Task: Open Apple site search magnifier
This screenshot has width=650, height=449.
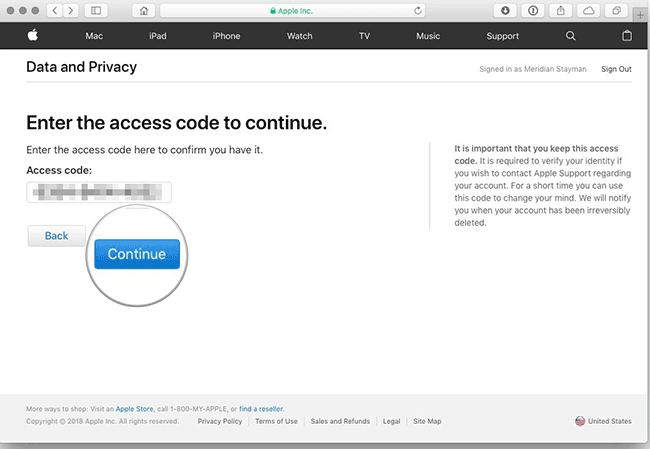Action: coord(571,36)
